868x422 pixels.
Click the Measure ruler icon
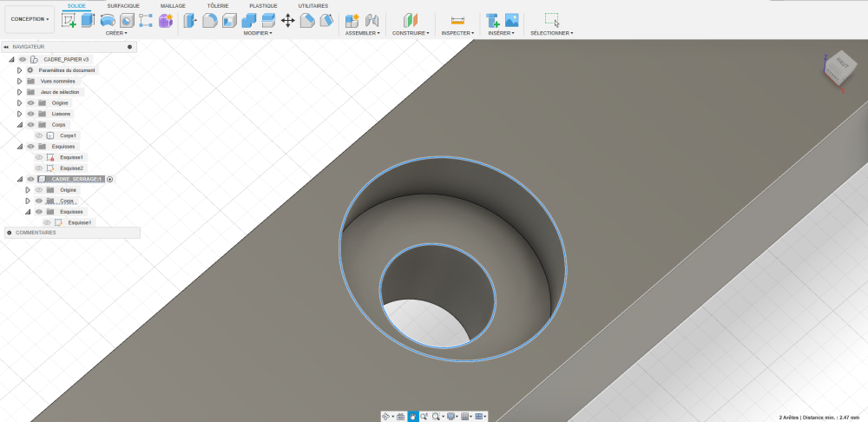point(458,20)
